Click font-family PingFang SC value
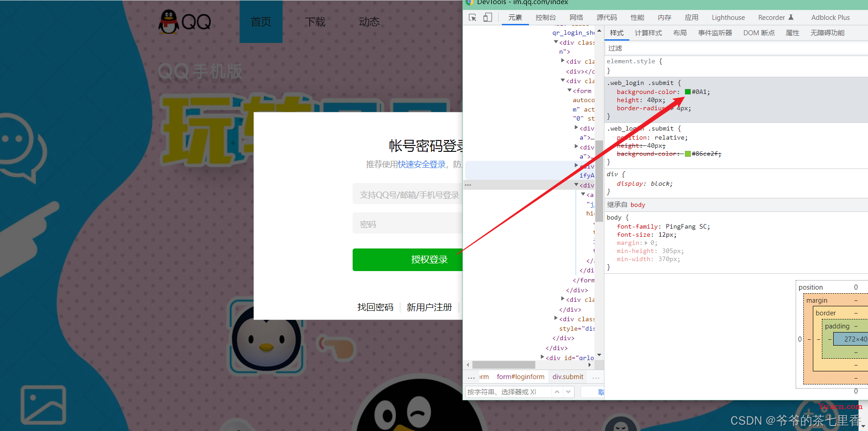The height and width of the screenshot is (431, 868). [x=687, y=226]
